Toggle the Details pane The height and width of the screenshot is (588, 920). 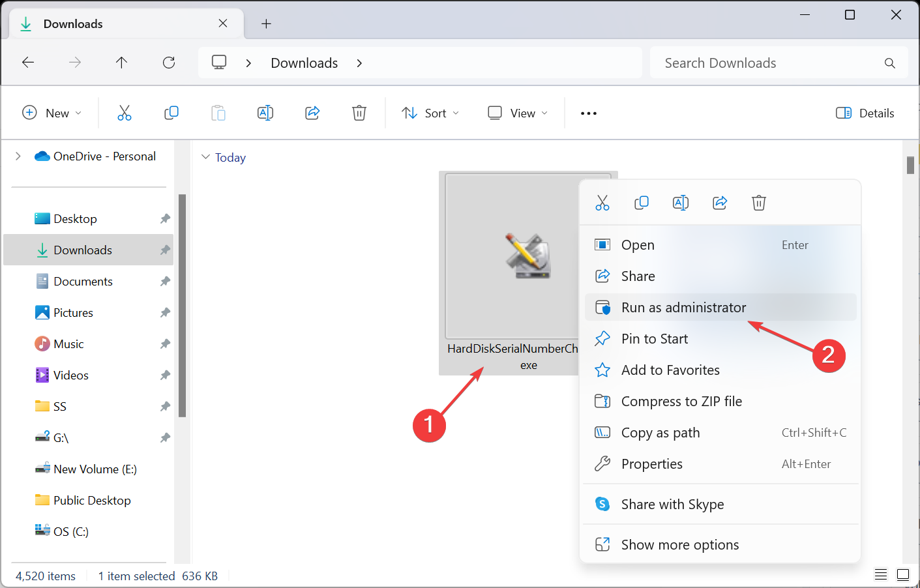[x=865, y=113]
